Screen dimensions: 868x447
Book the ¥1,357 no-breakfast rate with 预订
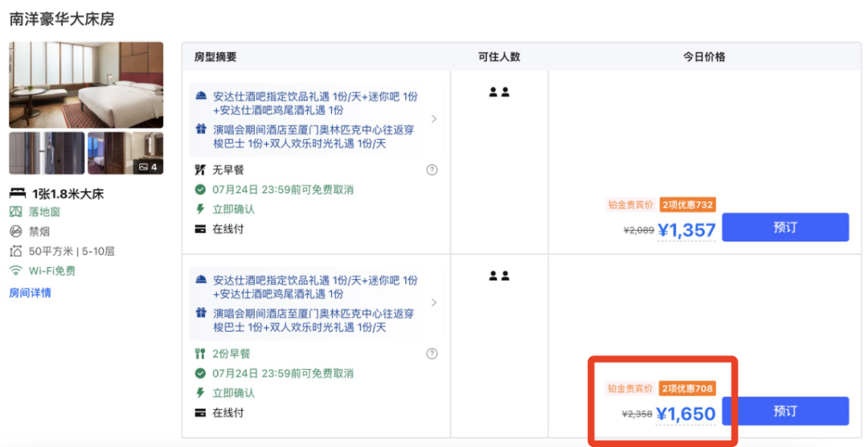pos(785,227)
